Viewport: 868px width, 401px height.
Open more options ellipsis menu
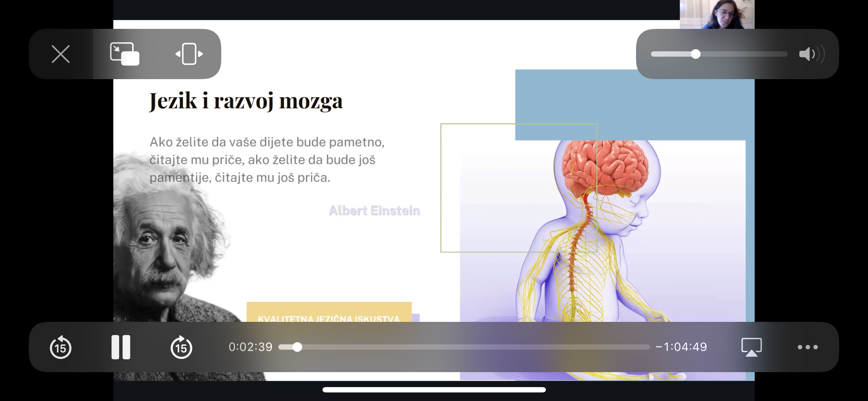807,347
